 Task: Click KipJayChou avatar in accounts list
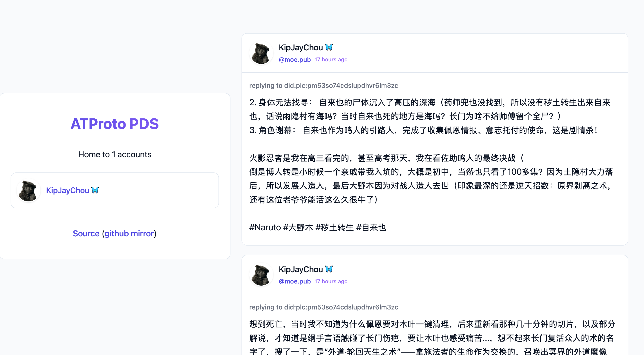pyautogui.click(x=28, y=191)
